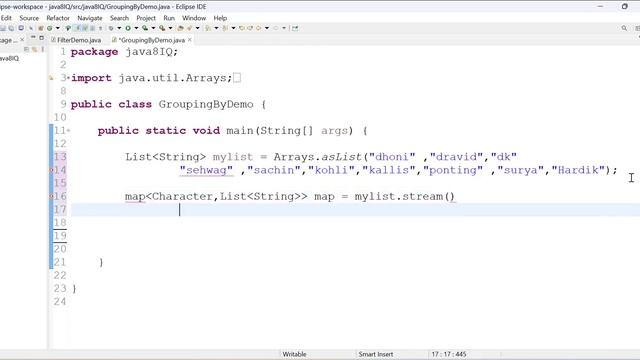The width and height of the screenshot is (640, 360).
Task: Collapse the main method on line 11
Action: [x=69, y=131]
